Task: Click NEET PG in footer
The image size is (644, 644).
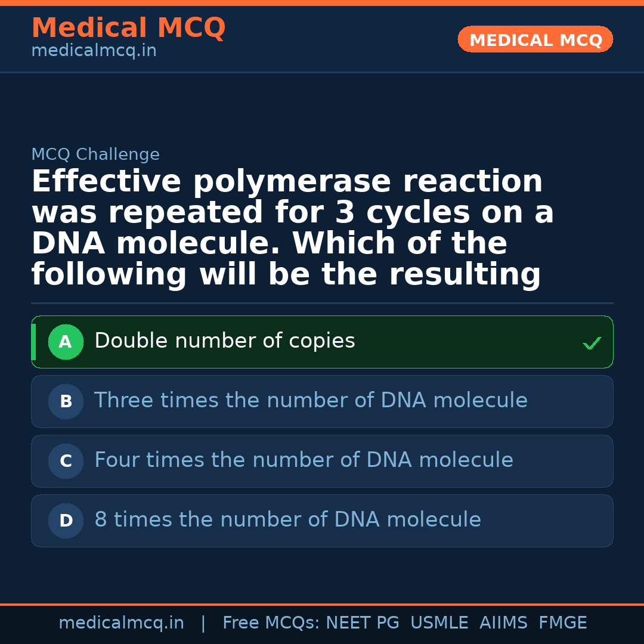Action: pyautogui.click(x=363, y=623)
